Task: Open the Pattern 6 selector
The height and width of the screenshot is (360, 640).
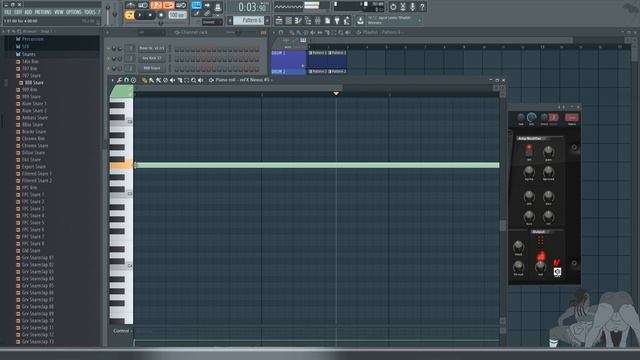Action: click(250, 20)
